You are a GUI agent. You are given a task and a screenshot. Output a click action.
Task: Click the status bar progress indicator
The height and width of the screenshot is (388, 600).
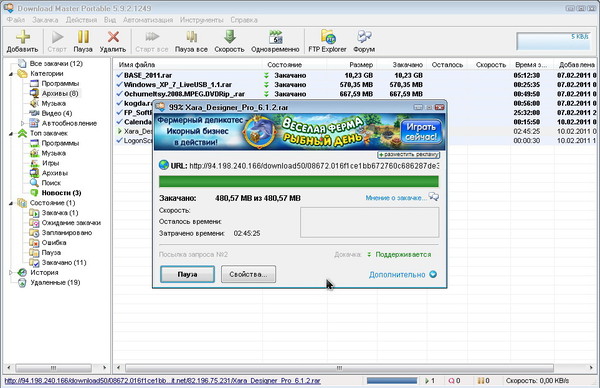coord(392,381)
